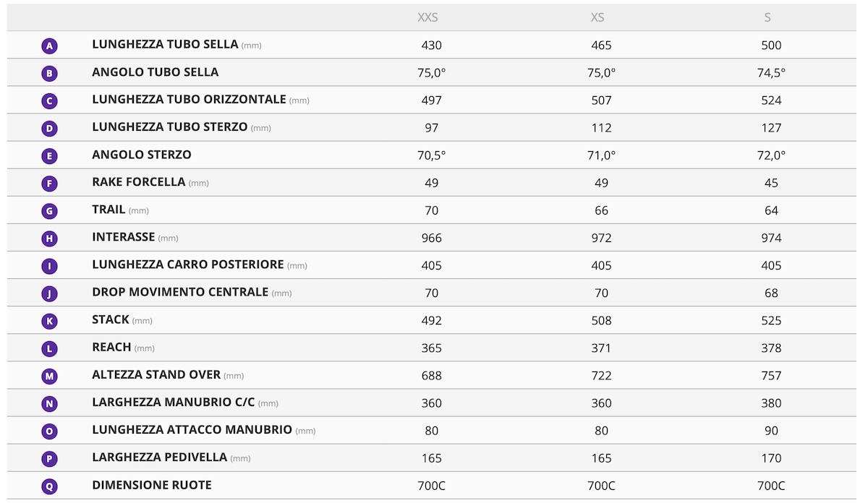This screenshot has width=868, height=503.
Task: Select the purple E circle icon
Action: 49,156
